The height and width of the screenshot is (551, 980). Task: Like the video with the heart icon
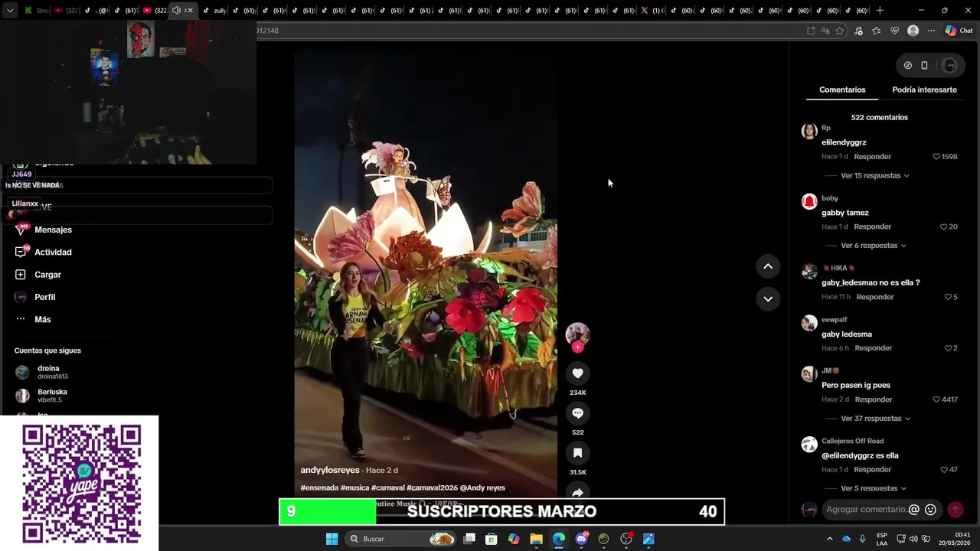(577, 373)
